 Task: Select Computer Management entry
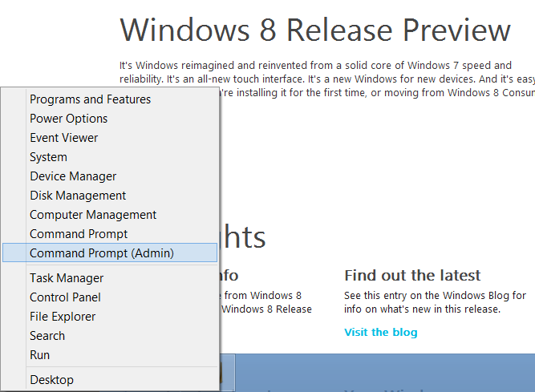click(x=110, y=215)
